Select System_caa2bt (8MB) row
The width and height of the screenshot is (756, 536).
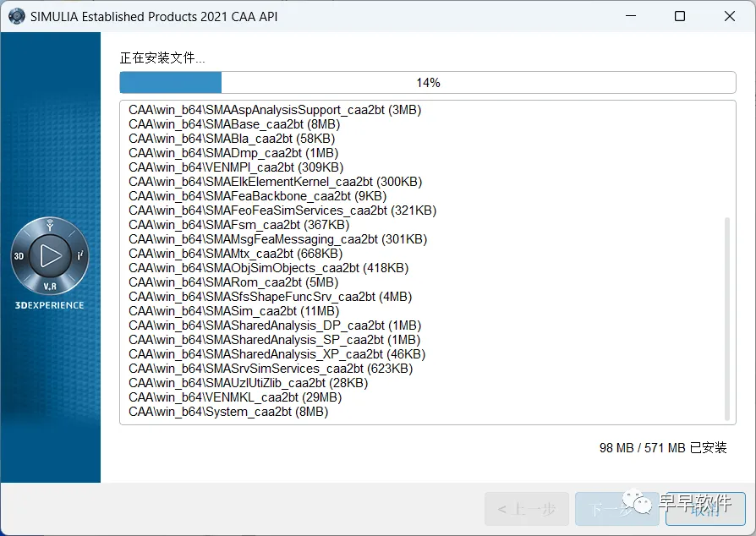228,412
